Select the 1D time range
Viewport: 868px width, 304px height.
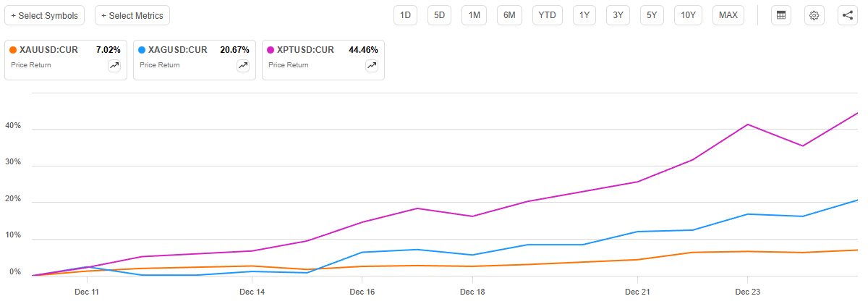point(406,15)
